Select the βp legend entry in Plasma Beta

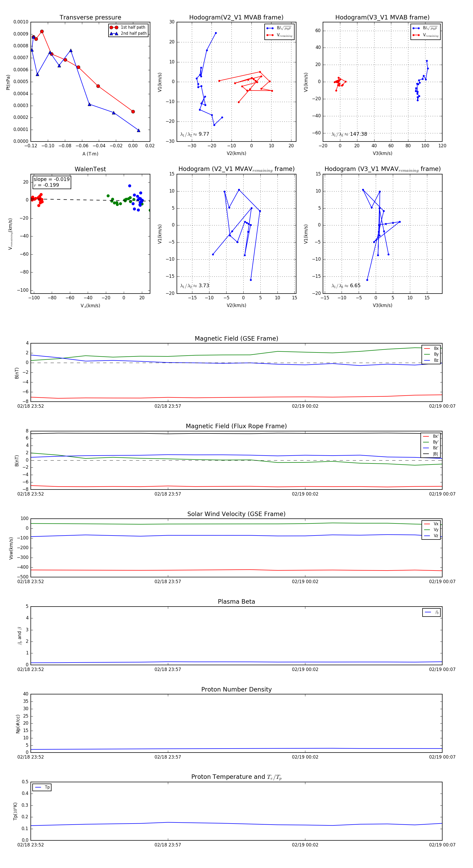431,612
